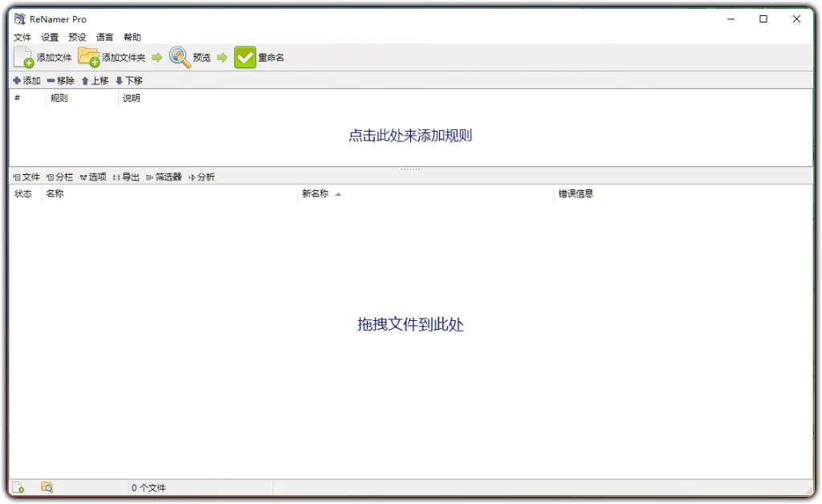Screen dimensions: 822x504
Task: Click 点击此处来添加规则 to add a rule
Action: point(410,136)
